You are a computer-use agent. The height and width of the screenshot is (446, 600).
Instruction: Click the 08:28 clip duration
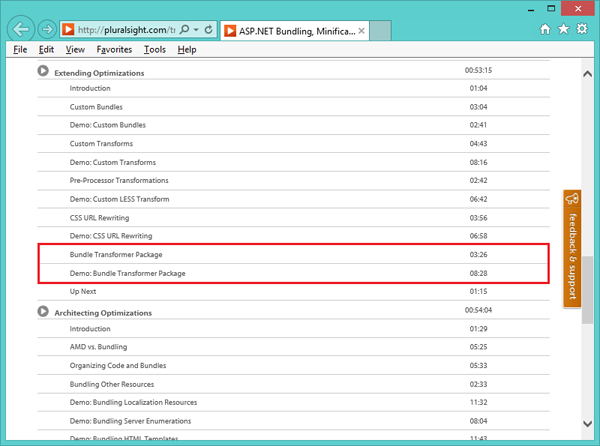click(x=478, y=273)
